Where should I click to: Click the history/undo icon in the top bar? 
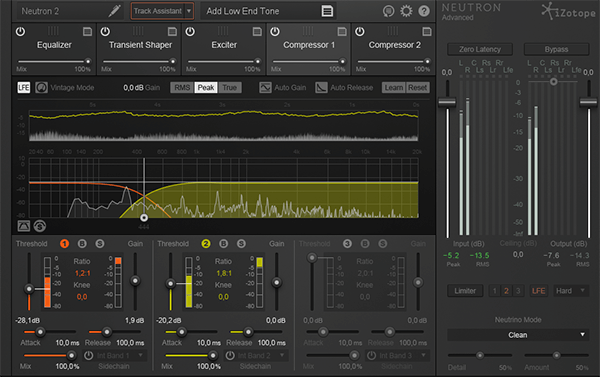[x=388, y=11]
